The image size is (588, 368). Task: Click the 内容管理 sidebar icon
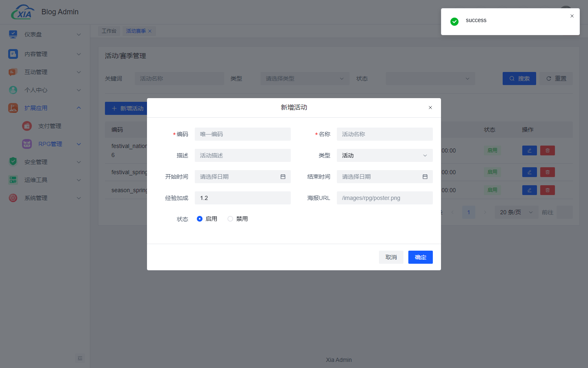point(13,54)
